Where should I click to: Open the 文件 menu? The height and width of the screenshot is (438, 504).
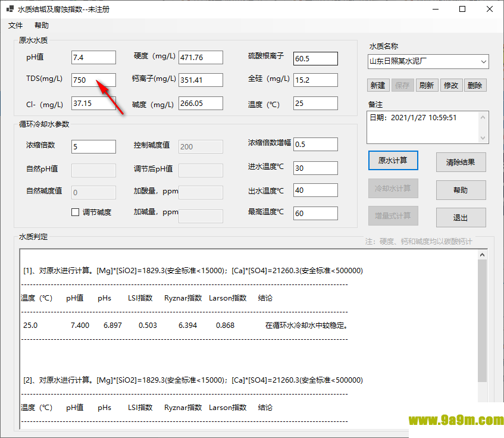(x=15, y=26)
